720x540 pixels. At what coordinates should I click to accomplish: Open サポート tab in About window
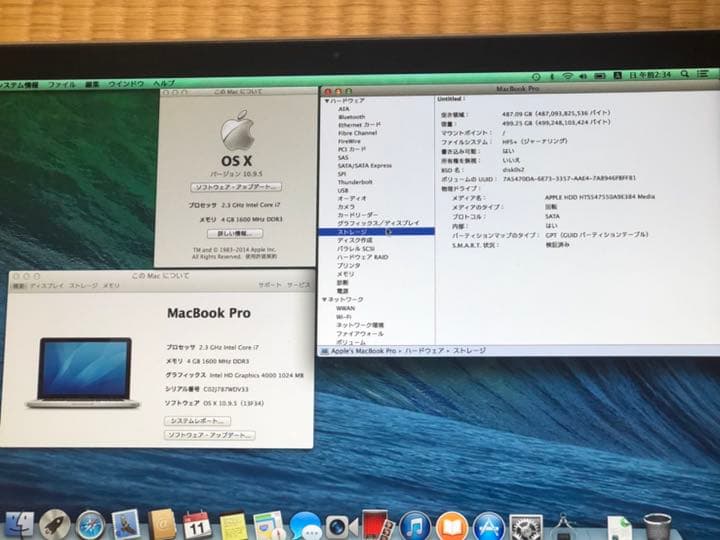270,285
